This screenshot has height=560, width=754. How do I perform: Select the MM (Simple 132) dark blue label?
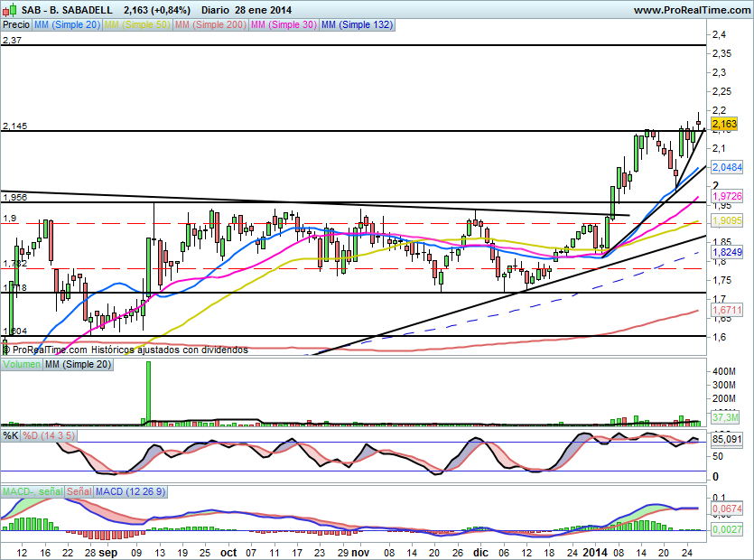[x=357, y=24]
